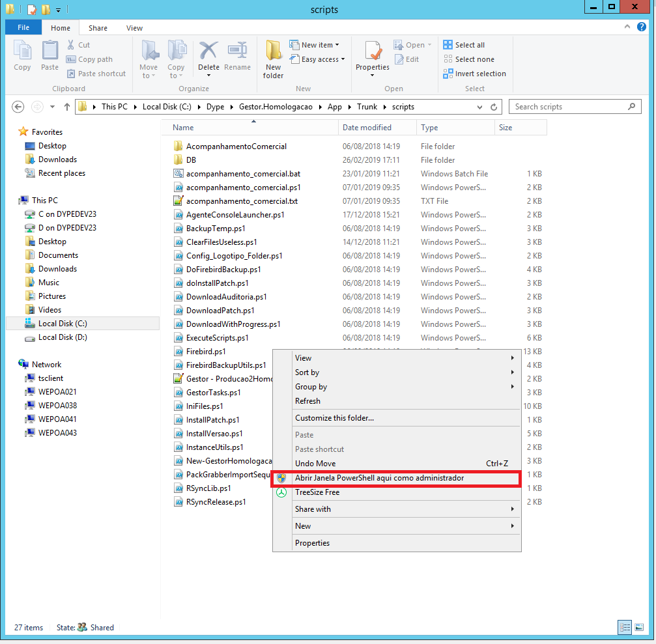This screenshot has height=644, width=656.
Task: Open Share with submenu
Action: [x=397, y=509]
